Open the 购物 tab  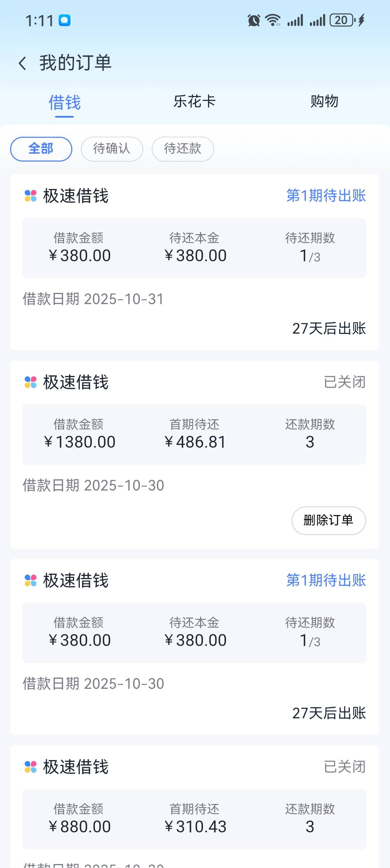click(x=324, y=102)
